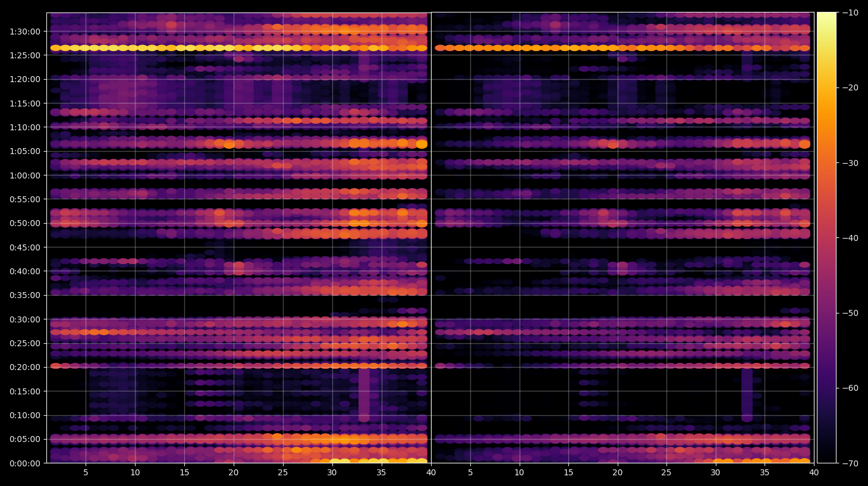Click the y-axis label "0:50:00"
The image size is (868, 486).
coord(25,223)
